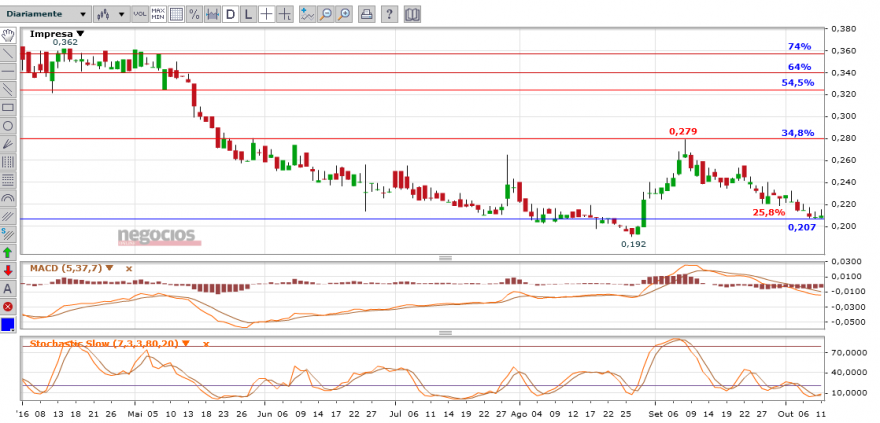
Task: Select the hand pan tool
Action: click(x=8, y=35)
